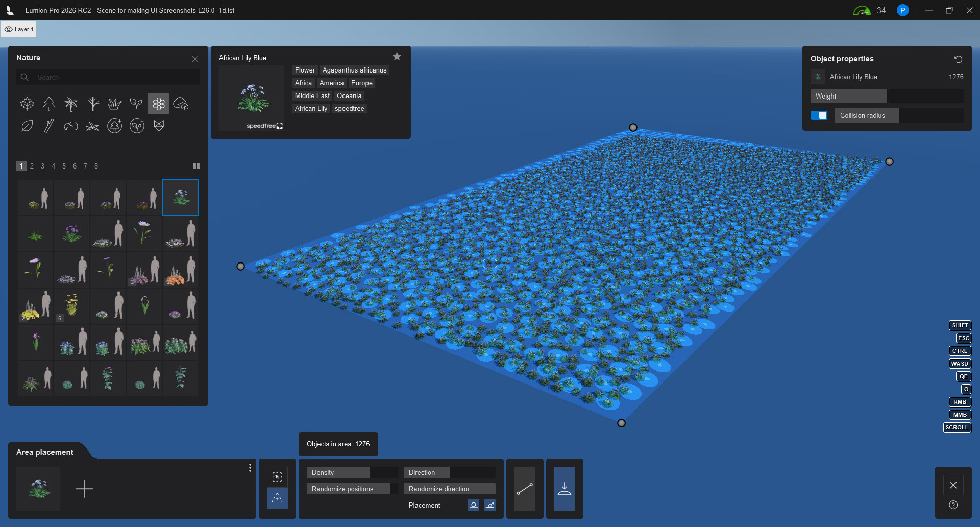Open the help question mark button
This screenshot has height=527, width=980.
[953, 505]
